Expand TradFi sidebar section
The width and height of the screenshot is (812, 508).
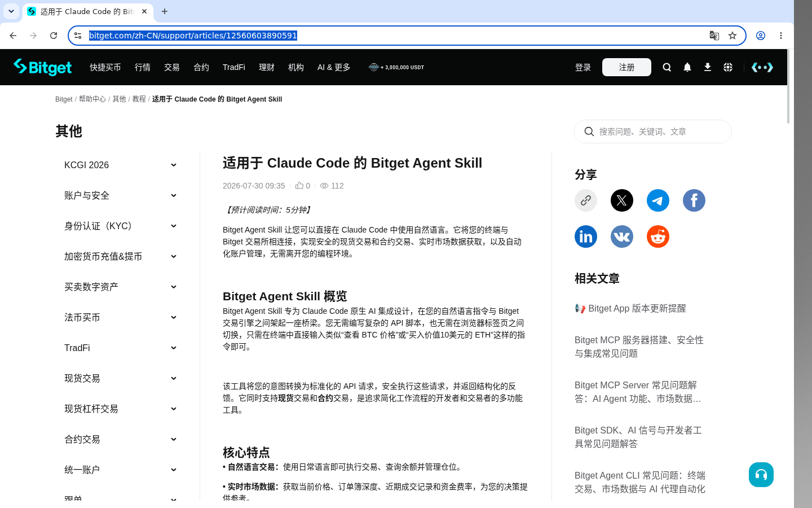pyautogui.click(x=121, y=348)
